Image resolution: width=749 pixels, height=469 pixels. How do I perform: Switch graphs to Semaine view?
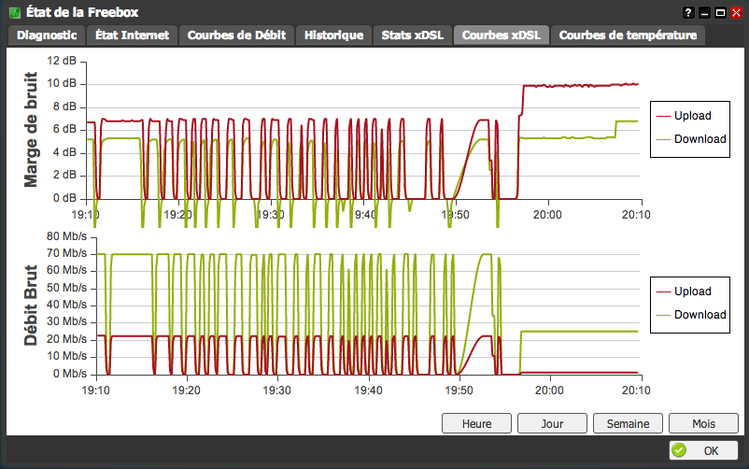pyautogui.click(x=628, y=424)
